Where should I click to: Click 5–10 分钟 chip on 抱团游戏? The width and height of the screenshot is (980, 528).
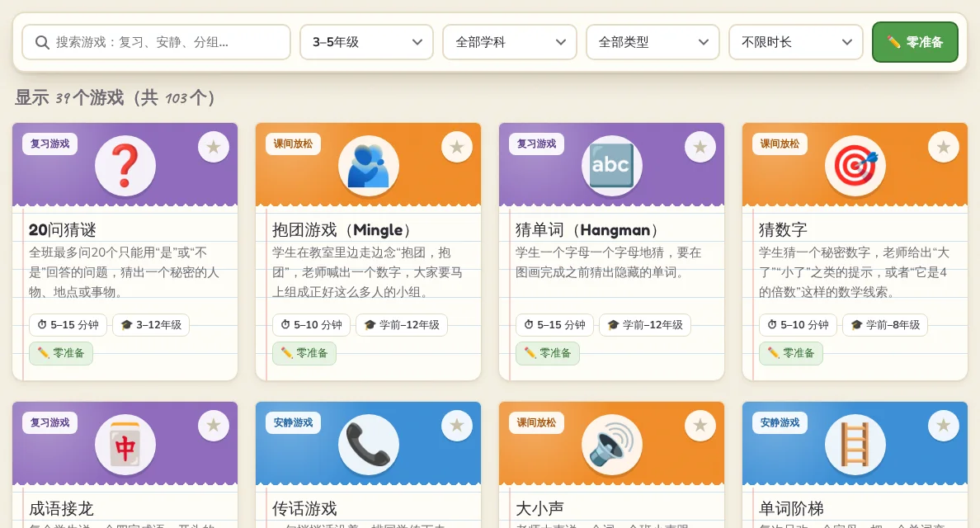[311, 325]
